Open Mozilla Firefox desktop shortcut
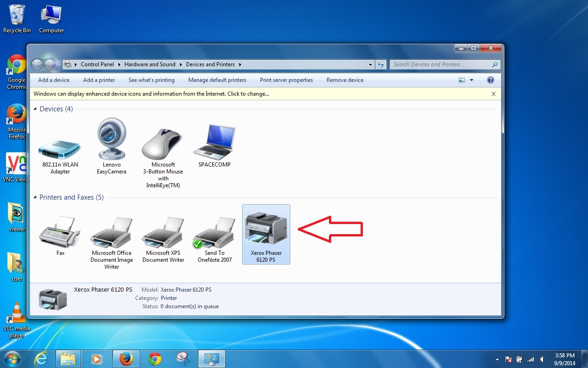 [x=17, y=121]
